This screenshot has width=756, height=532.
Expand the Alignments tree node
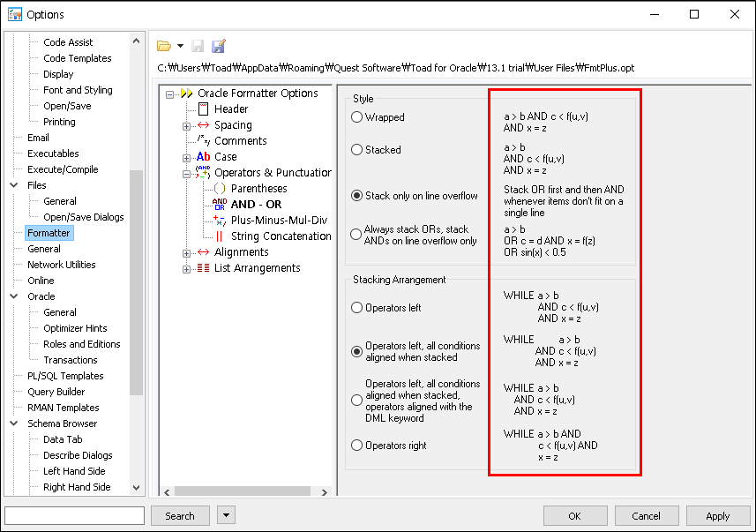(186, 252)
